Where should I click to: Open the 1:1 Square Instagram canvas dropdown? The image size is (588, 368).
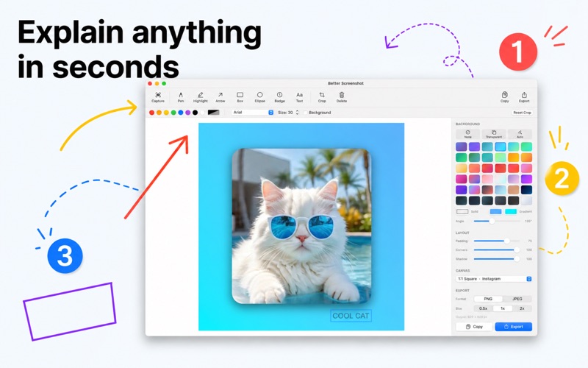coord(494,279)
